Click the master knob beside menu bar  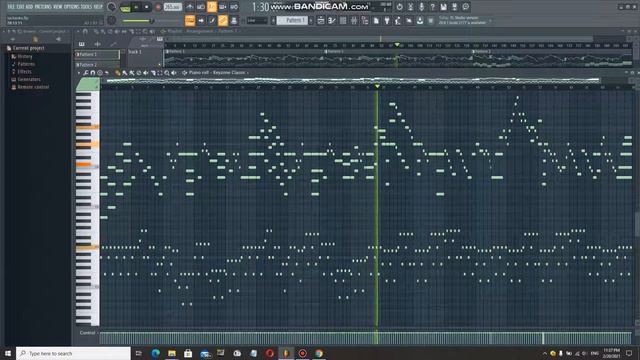pyautogui.click(x=111, y=7)
